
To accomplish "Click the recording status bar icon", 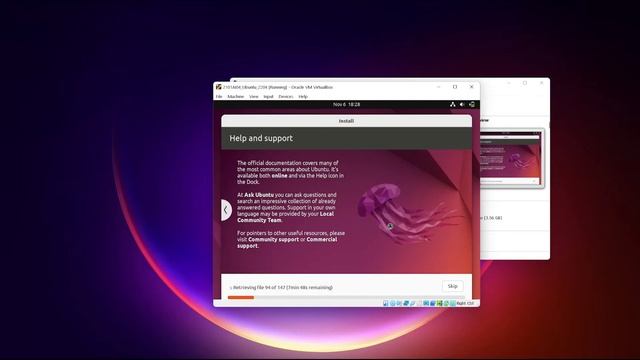I will (433, 303).
